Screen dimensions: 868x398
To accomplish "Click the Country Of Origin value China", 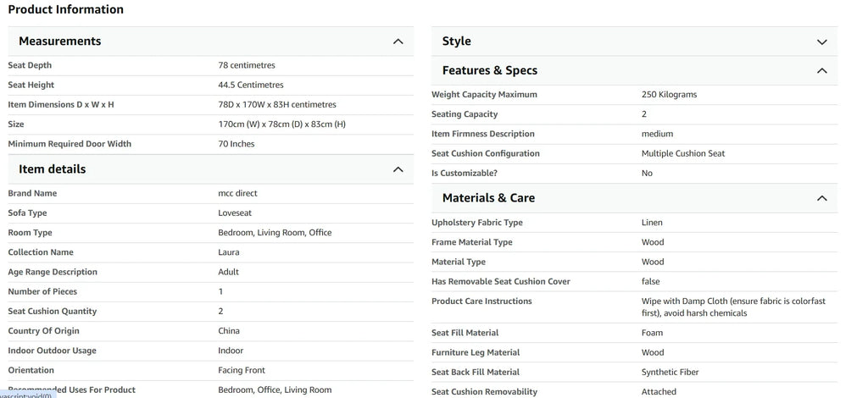I will click(229, 331).
